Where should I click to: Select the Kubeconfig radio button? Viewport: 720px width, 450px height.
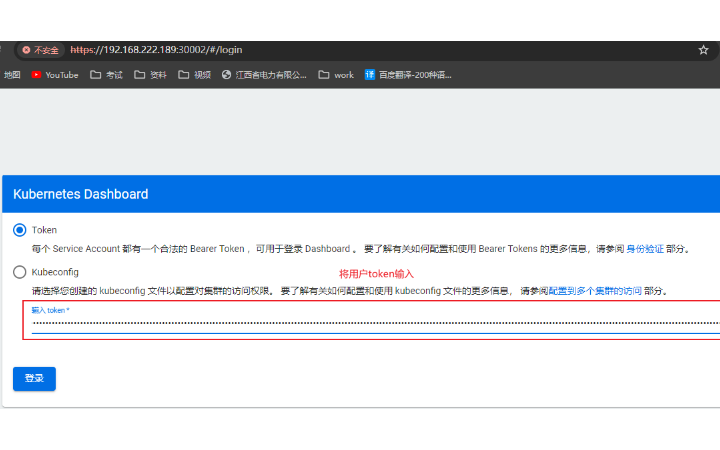point(20,272)
